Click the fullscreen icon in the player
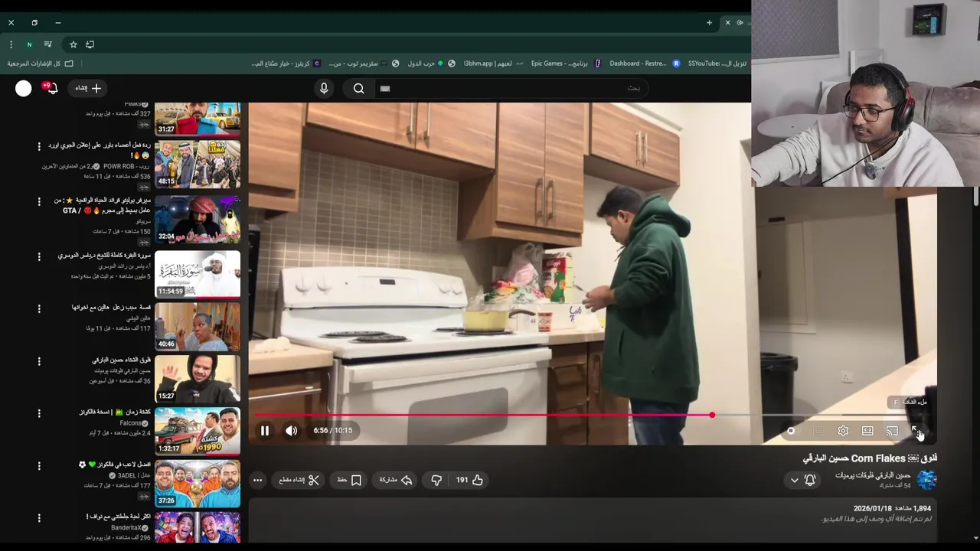The width and height of the screenshot is (980, 551). point(916,432)
